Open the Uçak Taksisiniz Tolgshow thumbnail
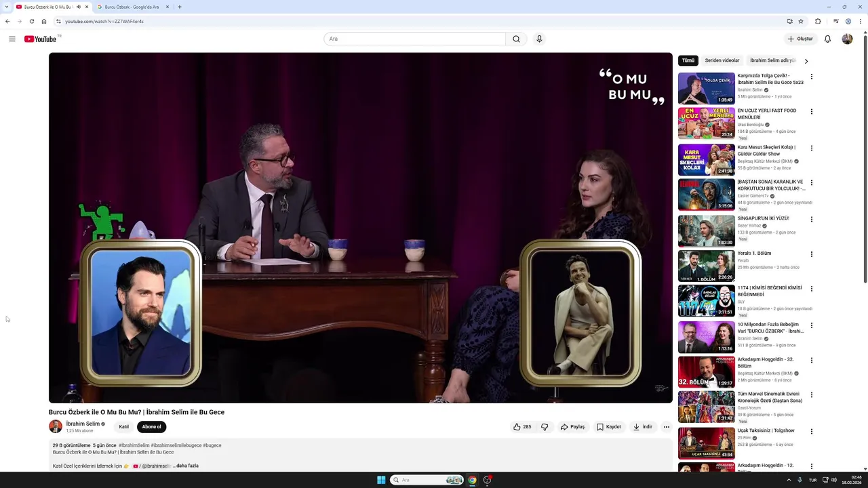 tap(706, 443)
